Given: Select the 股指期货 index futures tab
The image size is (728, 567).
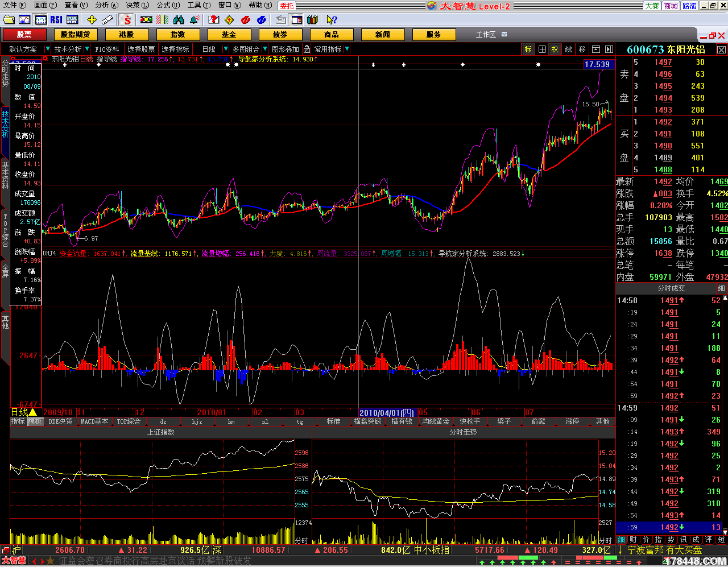Looking at the screenshot, I should (76, 35).
